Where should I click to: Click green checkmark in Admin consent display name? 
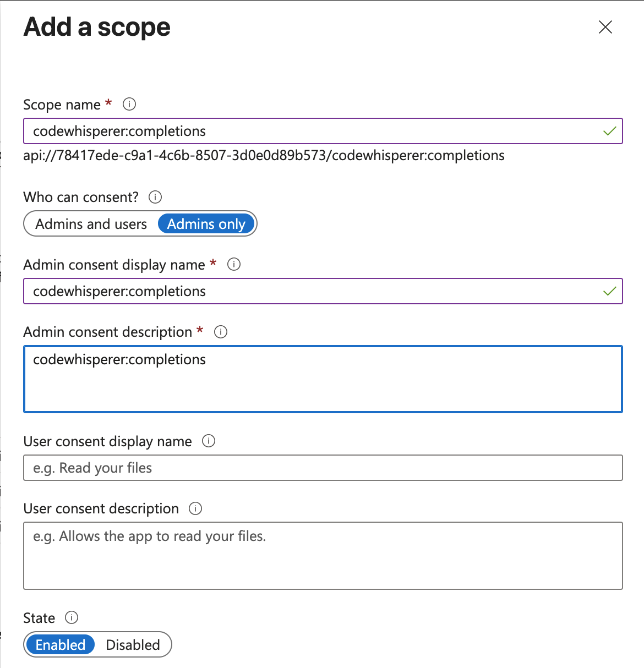tap(609, 292)
